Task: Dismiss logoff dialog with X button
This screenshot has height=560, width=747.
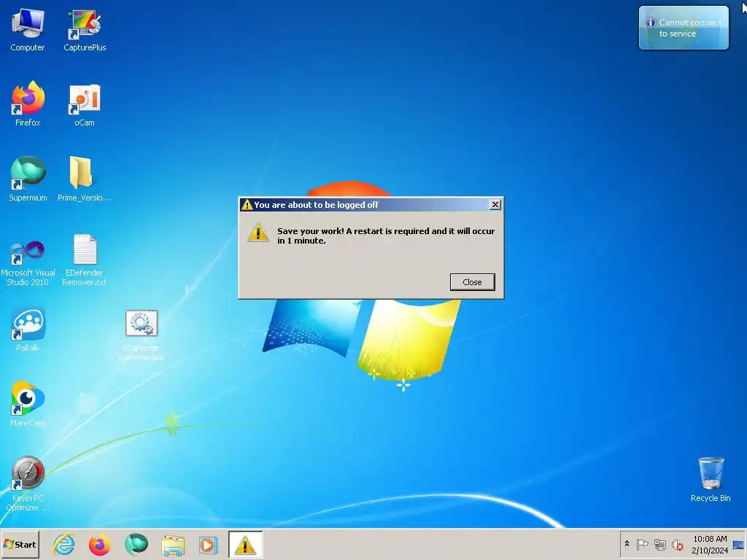Action: (x=495, y=204)
